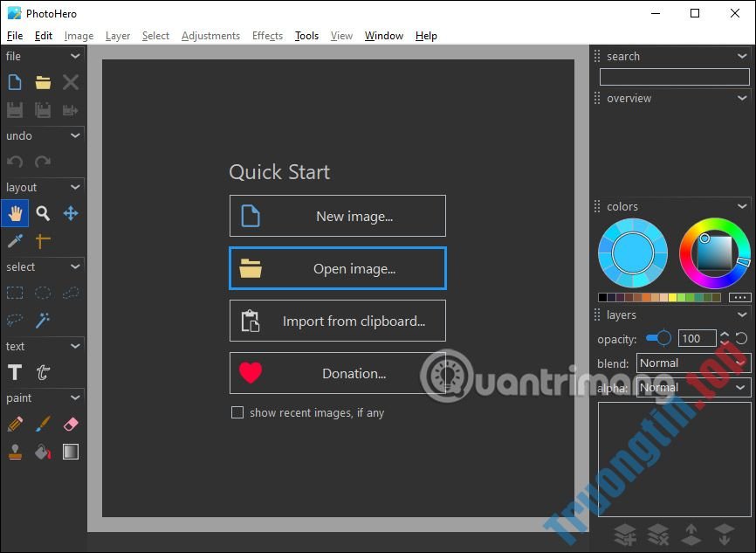The height and width of the screenshot is (553, 756).
Task: Activate the Paint Bucket fill tool
Action: coord(43,452)
